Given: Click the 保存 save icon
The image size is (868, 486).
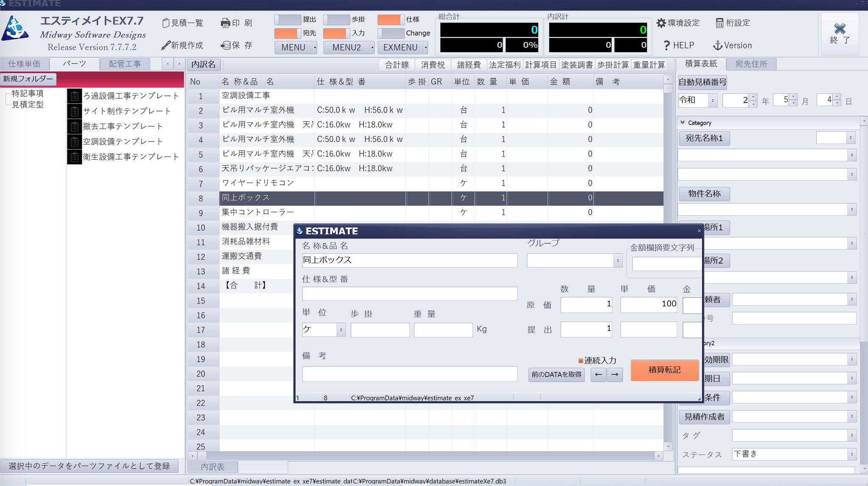Looking at the screenshot, I should (x=226, y=45).
